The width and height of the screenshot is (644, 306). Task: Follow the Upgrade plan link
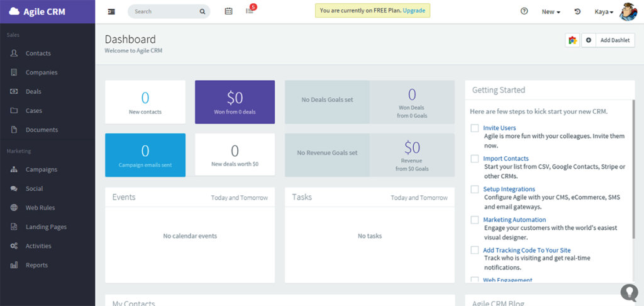pyautogui.click(x=414, y=11)
